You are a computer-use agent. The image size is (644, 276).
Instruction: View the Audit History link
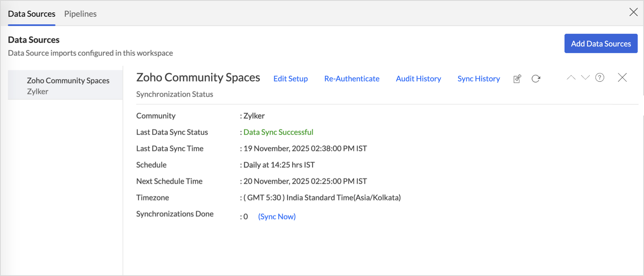click(x=418, y=79)
